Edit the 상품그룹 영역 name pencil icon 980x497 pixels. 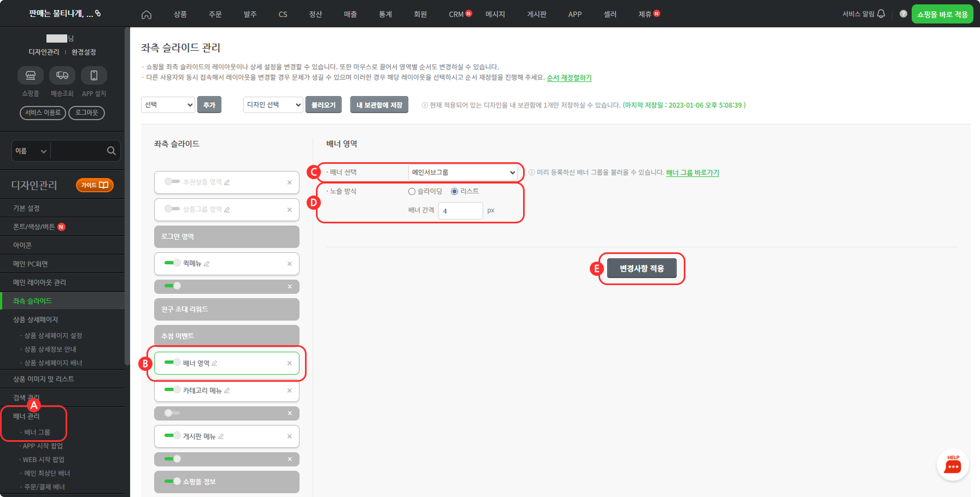(x=227, y=210)
